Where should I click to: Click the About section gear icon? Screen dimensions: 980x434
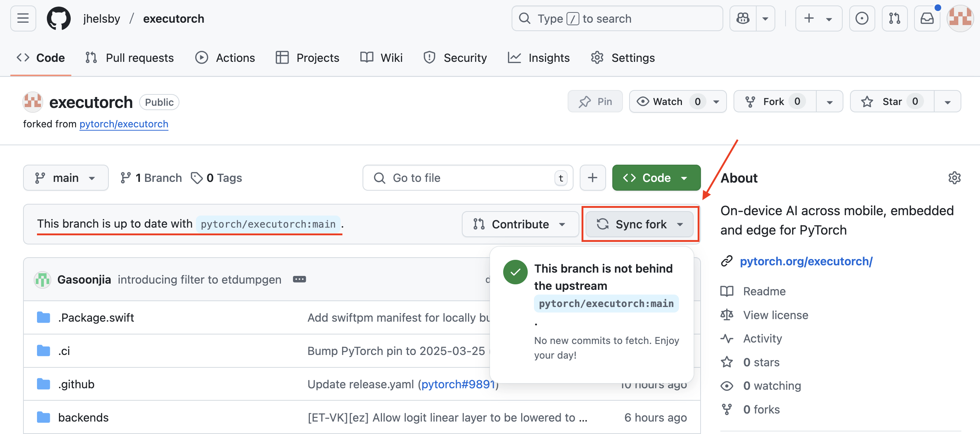point(954,177)
